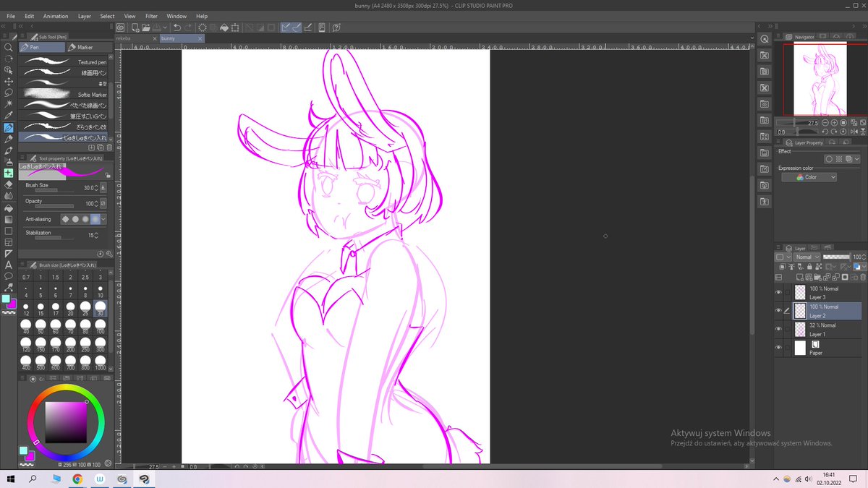Click the Navigator canvas thumbnail
Viewport: 868px width, 488px height.
tap(820, 80)
